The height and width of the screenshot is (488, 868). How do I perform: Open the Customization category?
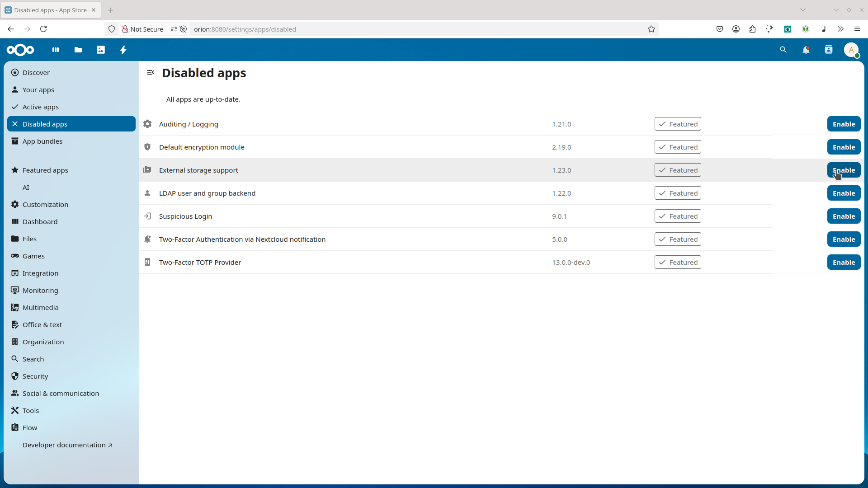tap(71, 204)
